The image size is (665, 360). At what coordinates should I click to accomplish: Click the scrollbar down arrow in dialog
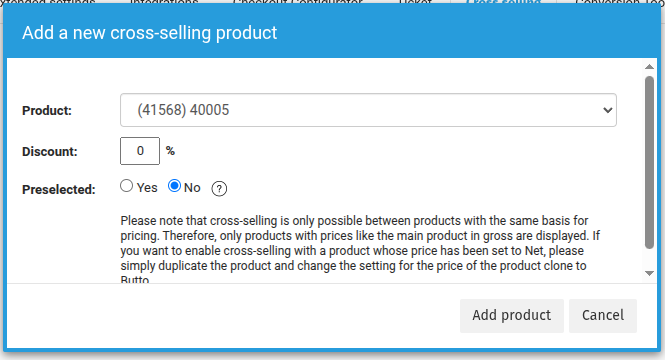point(649,273)
